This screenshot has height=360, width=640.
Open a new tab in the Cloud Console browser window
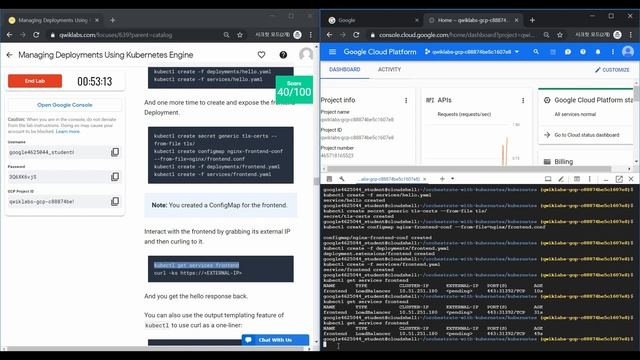click(x=532, y=20)
